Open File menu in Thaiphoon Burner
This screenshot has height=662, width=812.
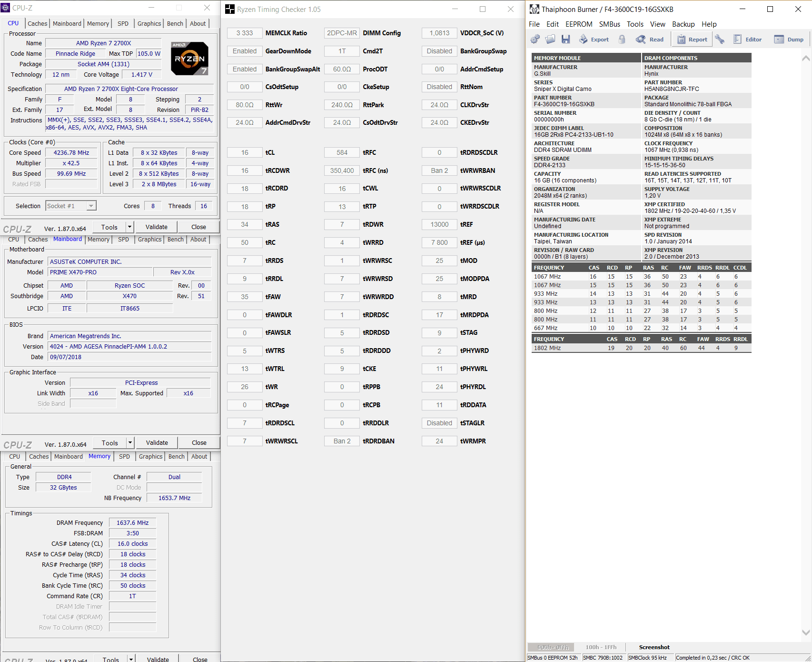(x=534, y=24)
